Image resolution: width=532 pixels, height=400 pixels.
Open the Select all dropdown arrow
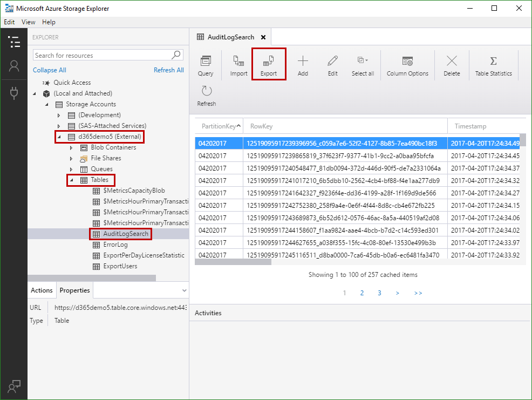click(x=367, y=60)
